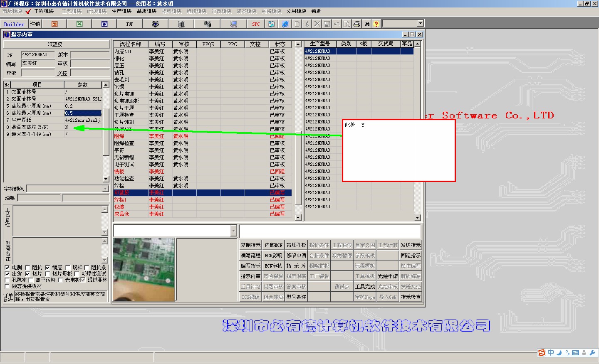Click the 蓝胶最大厚度 value 0.5

pyautogui.click(x=83, y=113)
